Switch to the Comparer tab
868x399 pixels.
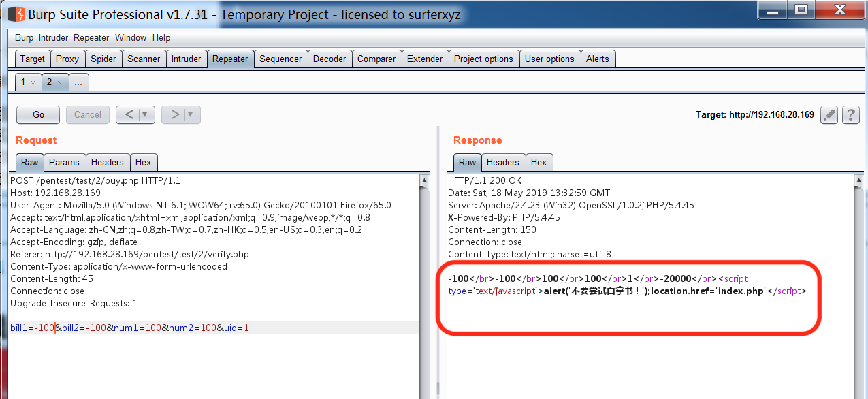(x=376, y=59)
